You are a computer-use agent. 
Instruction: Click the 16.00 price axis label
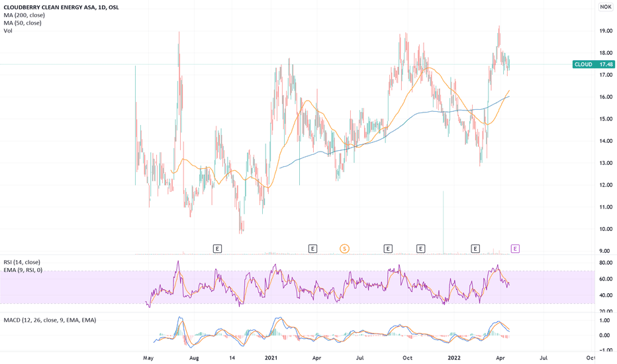point(606,97)
